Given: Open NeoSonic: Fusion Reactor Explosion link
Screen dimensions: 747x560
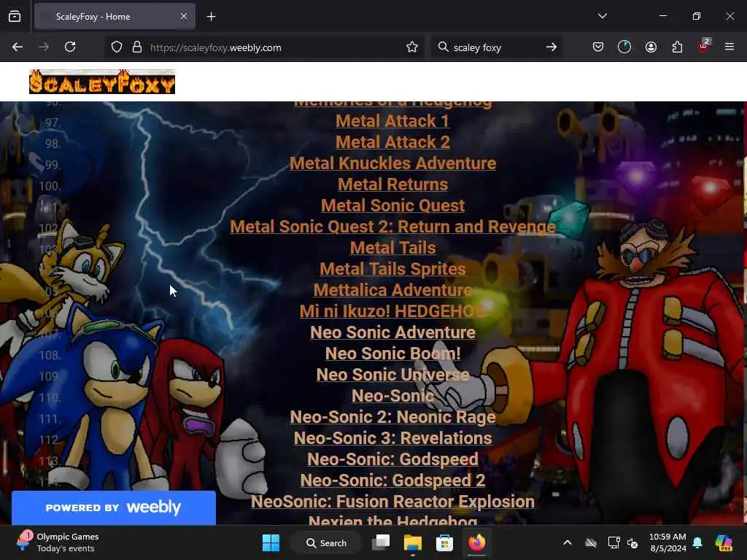Looking at the screenshot, I should pyautogui.click(x=392, y=502).
